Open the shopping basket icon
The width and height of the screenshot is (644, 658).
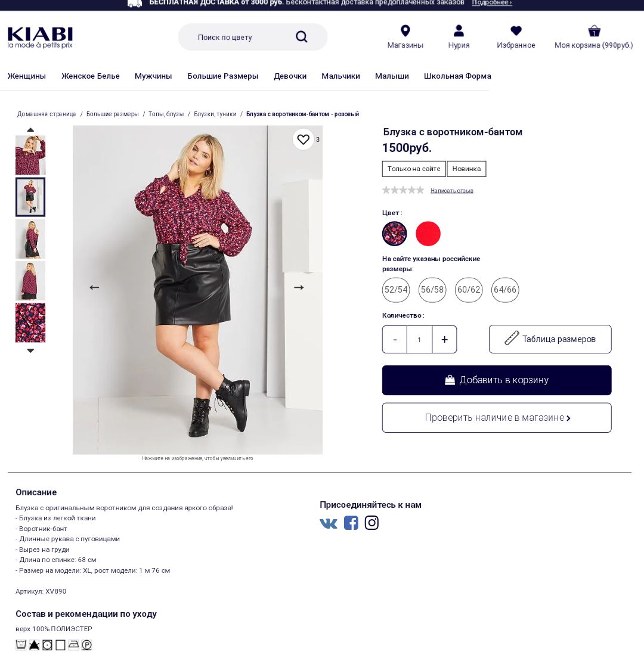(x=594, y=30)
